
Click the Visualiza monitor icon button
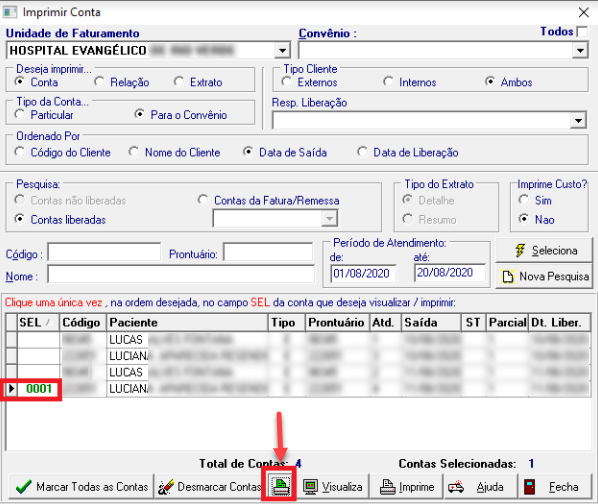pos(333,486)
